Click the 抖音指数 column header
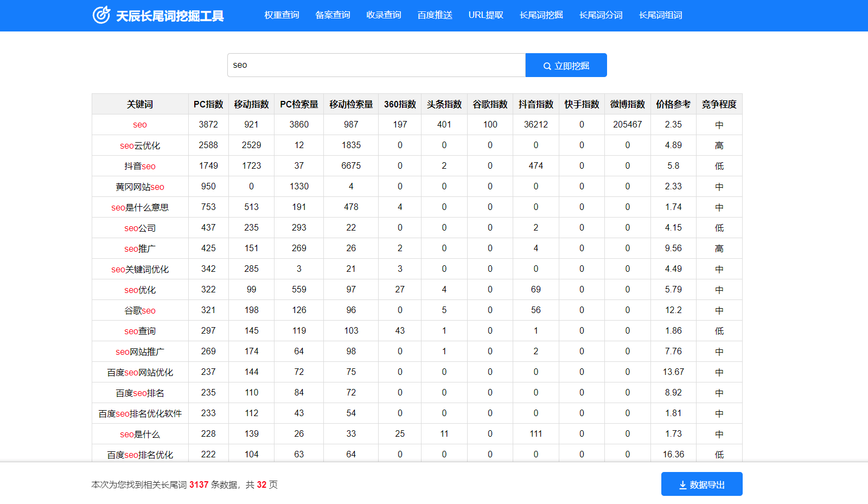868x504 pixels. [x=536, y=104]
